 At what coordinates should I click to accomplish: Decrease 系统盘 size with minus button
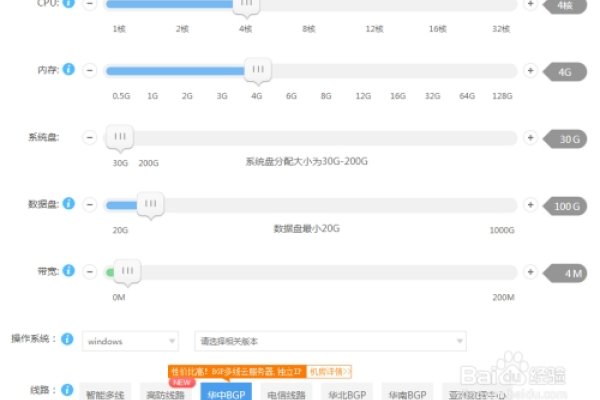[90, 137]
